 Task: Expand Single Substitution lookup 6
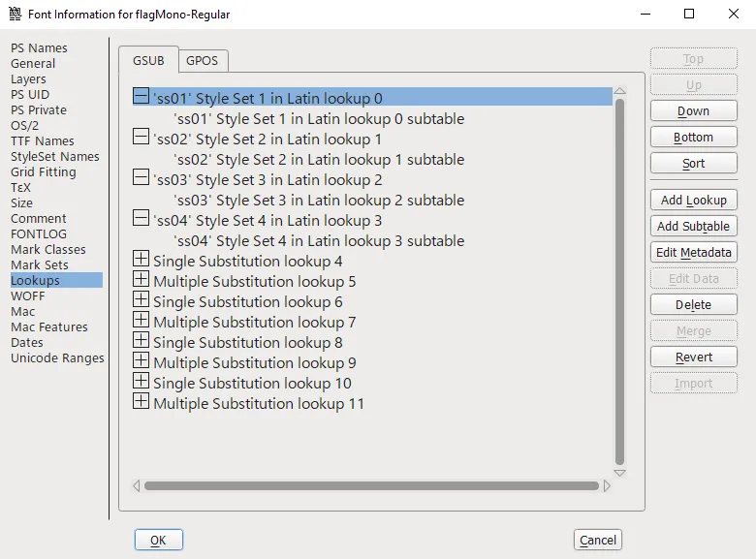[141, 299]
